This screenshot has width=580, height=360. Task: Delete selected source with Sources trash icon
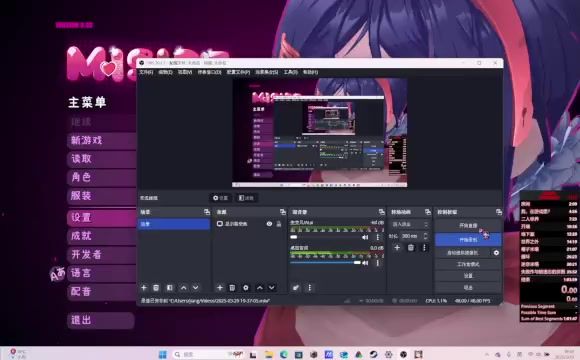232,287
